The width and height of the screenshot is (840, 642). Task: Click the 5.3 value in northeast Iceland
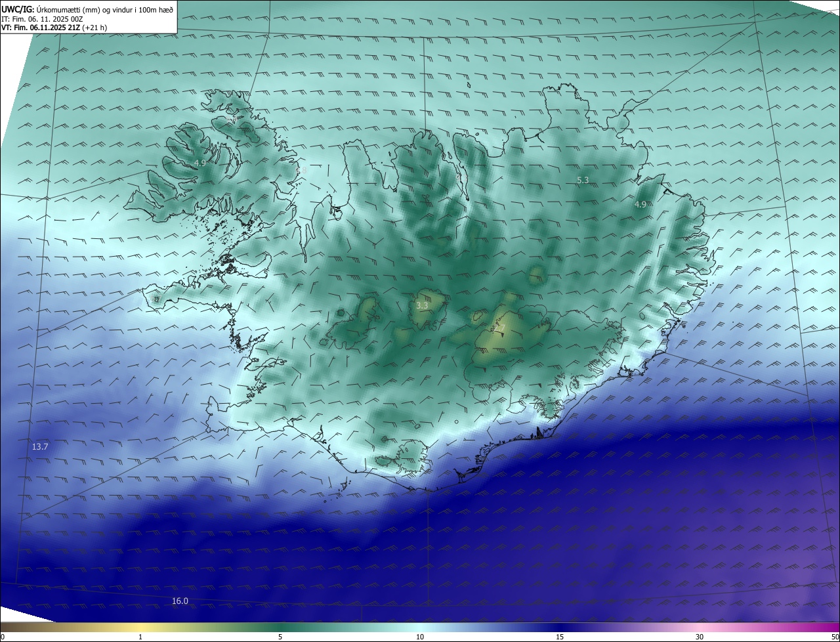[583, 180]
